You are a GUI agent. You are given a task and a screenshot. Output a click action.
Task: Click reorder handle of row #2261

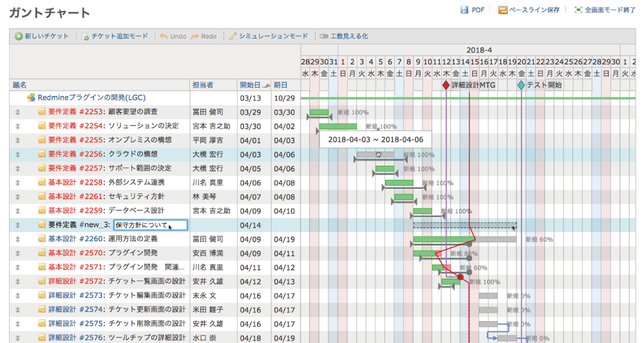(x=17, y=197)
